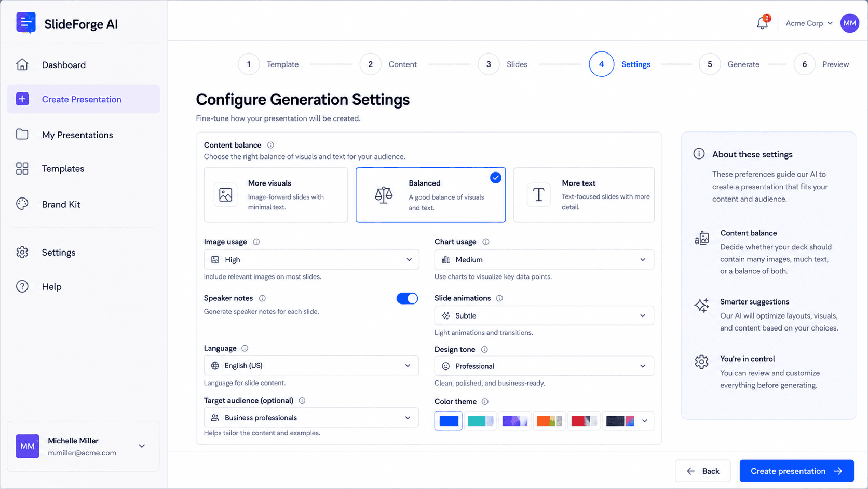
Task: Choose the solid blue color theme
Action: point(449,421)
